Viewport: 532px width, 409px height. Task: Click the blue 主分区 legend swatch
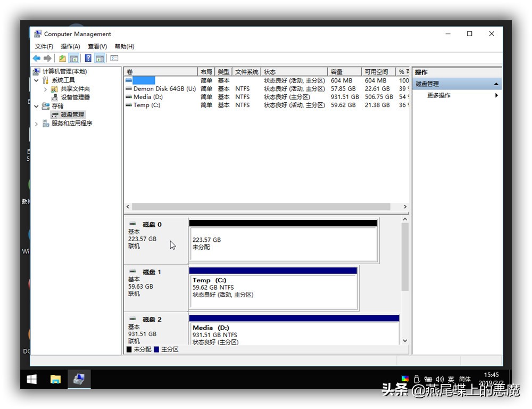tap(156, 349)
